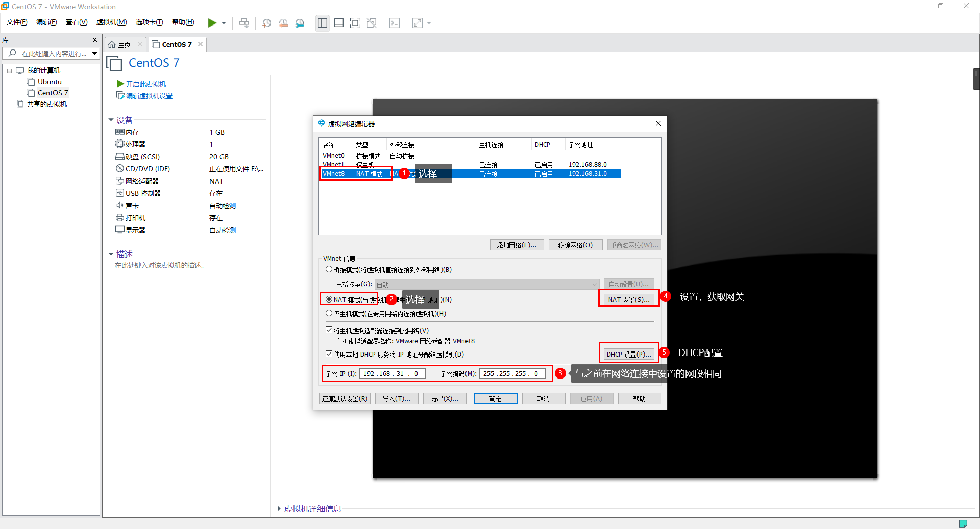The width and height of the screenshot is (980, 529).
Task: Click the status icon at bottom-right corner
Action: 963,523
